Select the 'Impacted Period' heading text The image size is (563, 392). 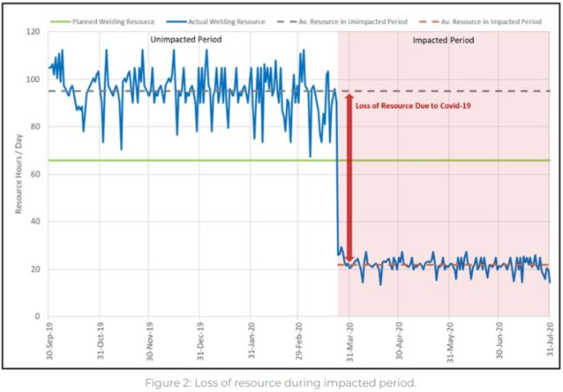point(443,41)
